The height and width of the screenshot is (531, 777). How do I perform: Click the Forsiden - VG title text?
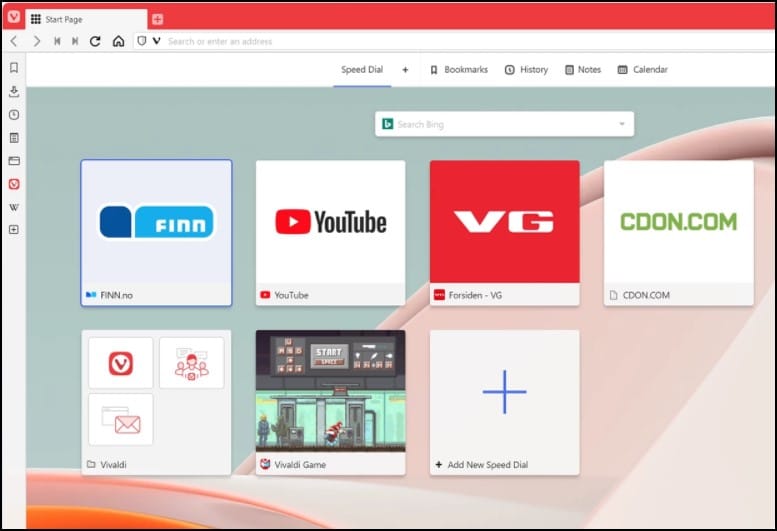click(475, 295)
